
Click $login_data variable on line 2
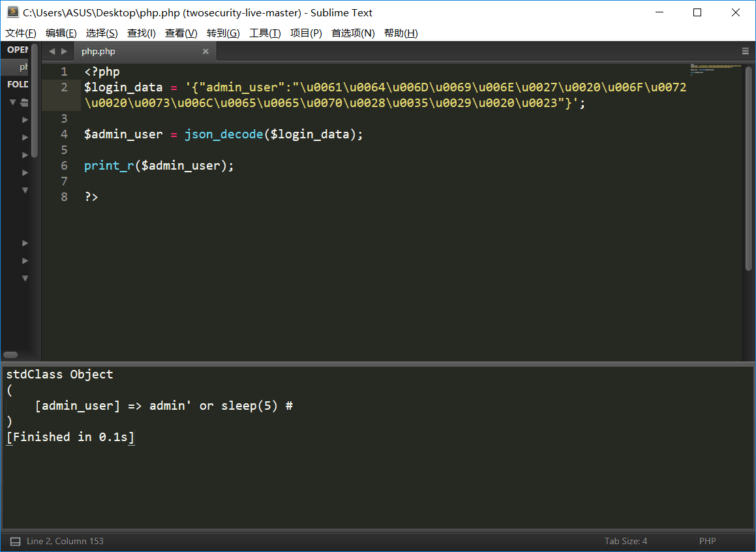[123, 87]
